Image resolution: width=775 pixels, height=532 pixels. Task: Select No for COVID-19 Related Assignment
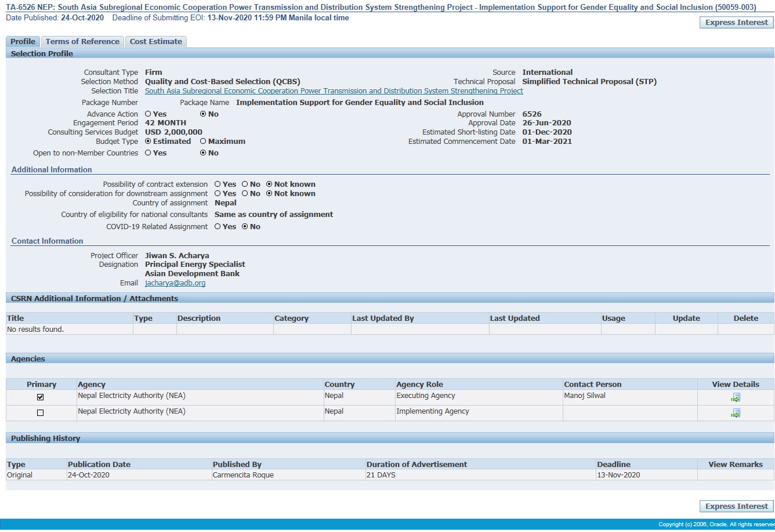point(245,227)
